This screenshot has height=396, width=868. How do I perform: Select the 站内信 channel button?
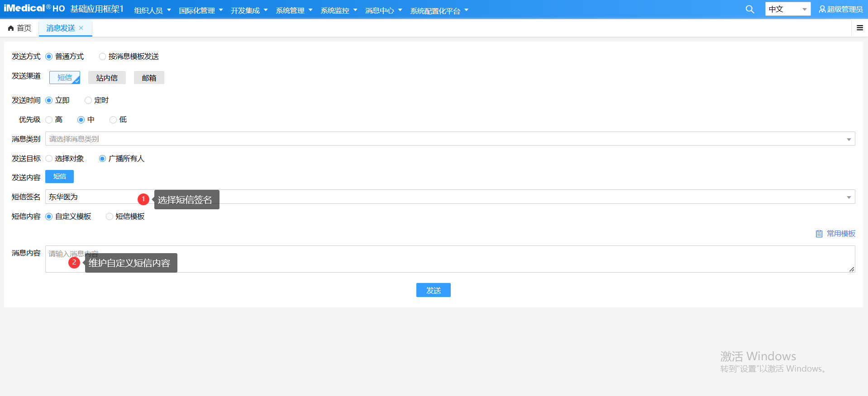coord(107,78)
